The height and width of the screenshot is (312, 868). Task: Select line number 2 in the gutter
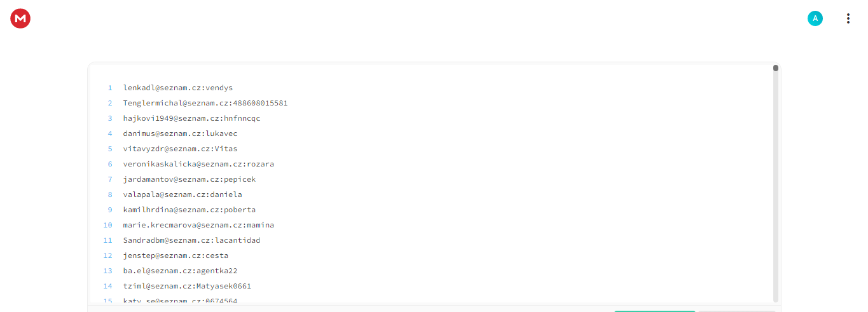click(109, 103)
